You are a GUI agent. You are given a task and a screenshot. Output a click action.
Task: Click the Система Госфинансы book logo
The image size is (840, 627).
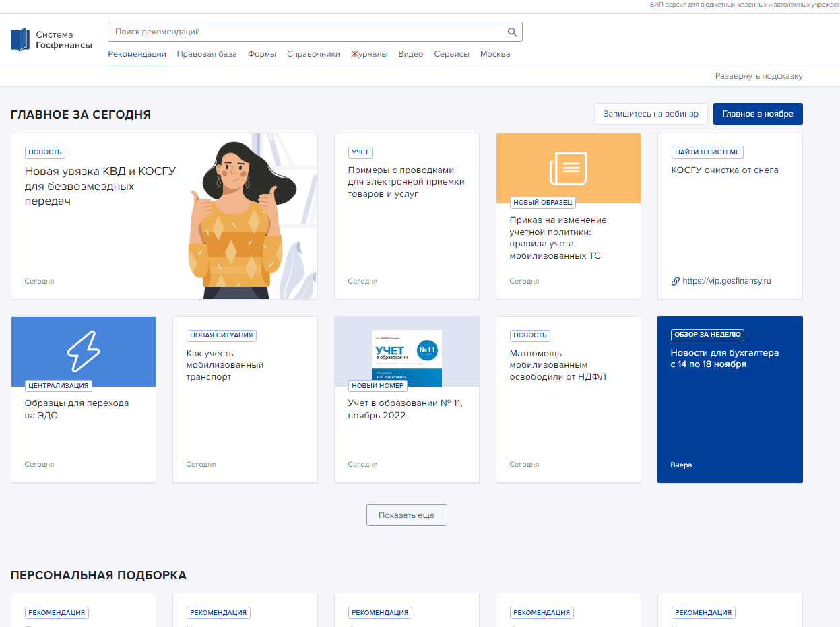(21, 40)
